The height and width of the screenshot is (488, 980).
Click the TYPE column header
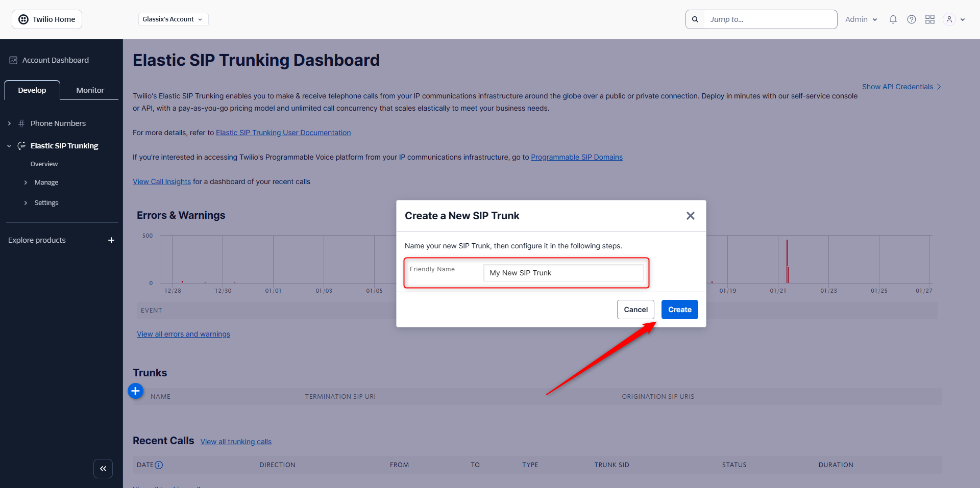coord(530,465)
